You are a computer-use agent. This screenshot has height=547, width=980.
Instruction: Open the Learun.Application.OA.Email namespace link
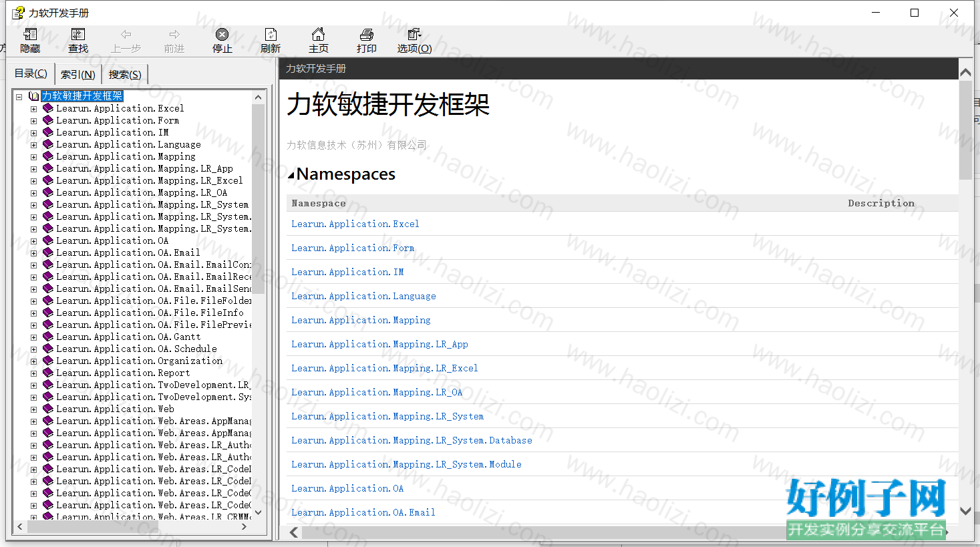point(363,512)
